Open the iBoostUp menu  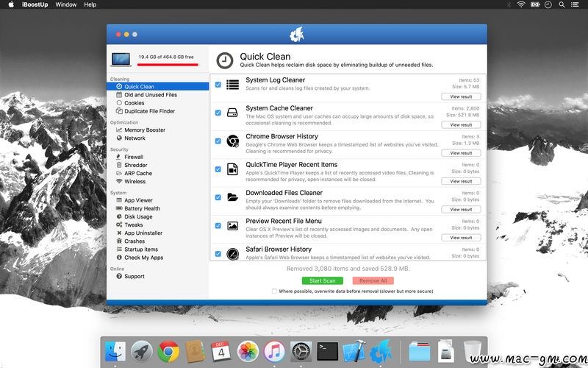[x=35, y=4]
